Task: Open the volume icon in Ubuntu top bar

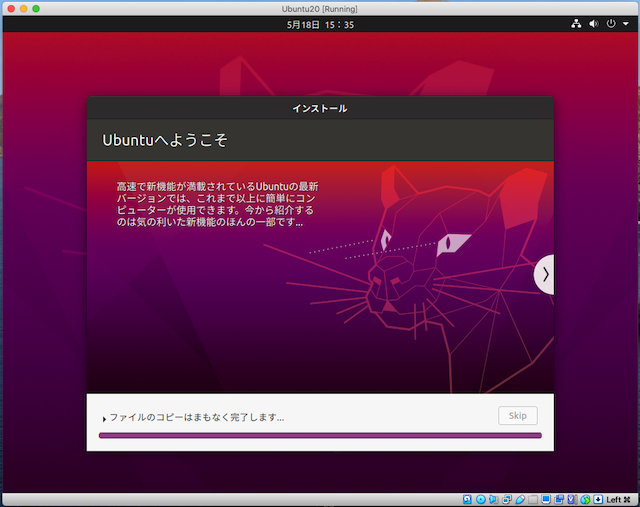Action: point(593,24)
